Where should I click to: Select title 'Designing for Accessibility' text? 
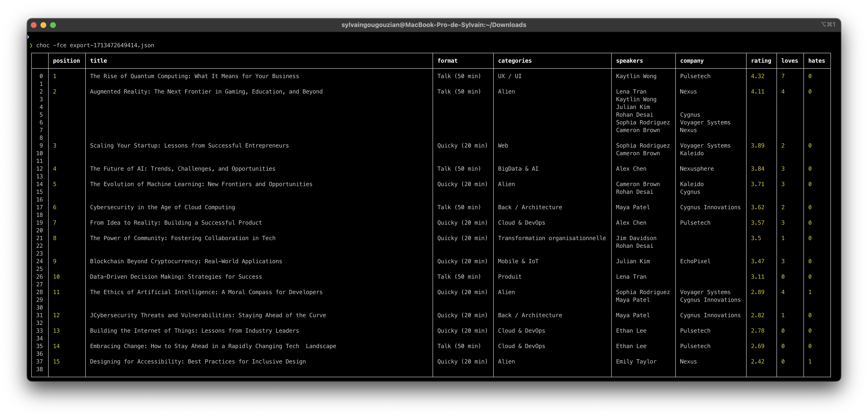coord(198,362)
